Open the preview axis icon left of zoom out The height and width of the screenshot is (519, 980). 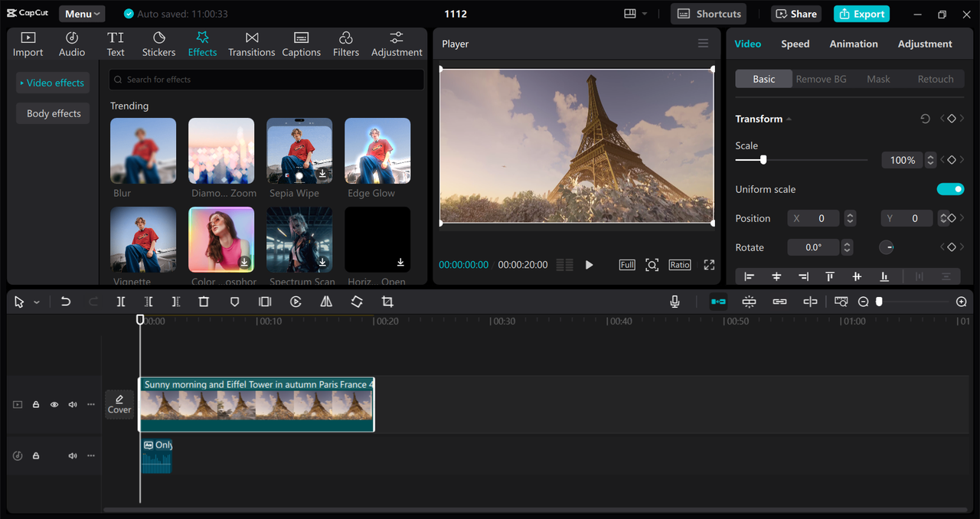pos(841,302)
